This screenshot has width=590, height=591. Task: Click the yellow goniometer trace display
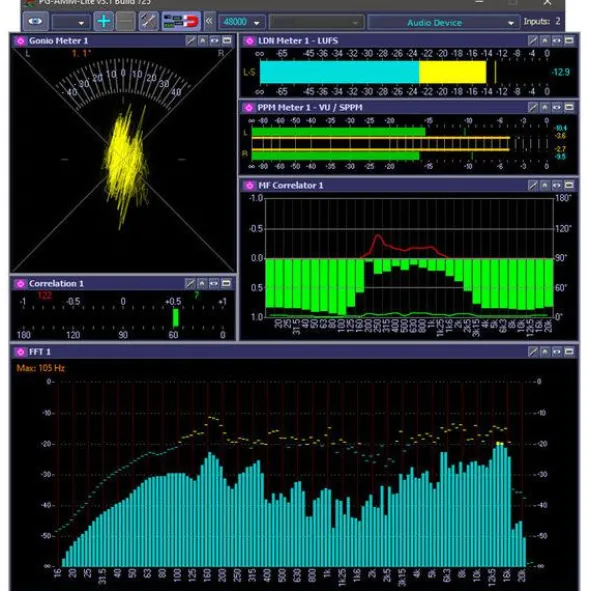pos(126,166)
